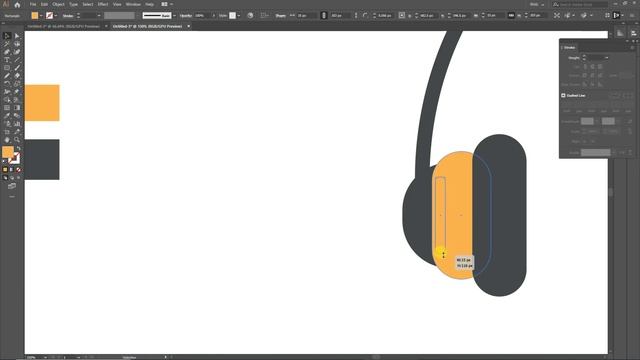Select the Eyedropper tool

7,116
